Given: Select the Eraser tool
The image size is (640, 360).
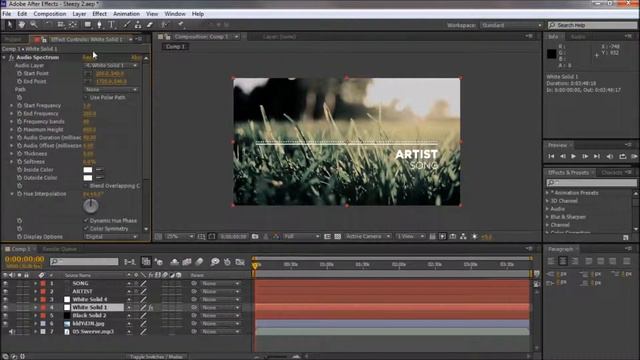Looking at the screenshot, I should 149,24.
